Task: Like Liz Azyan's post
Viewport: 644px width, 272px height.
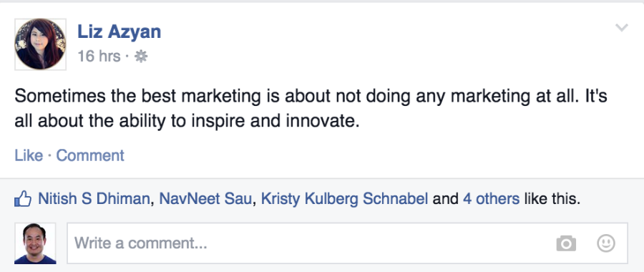Action: pyautogui.click(x=29, y=156)
